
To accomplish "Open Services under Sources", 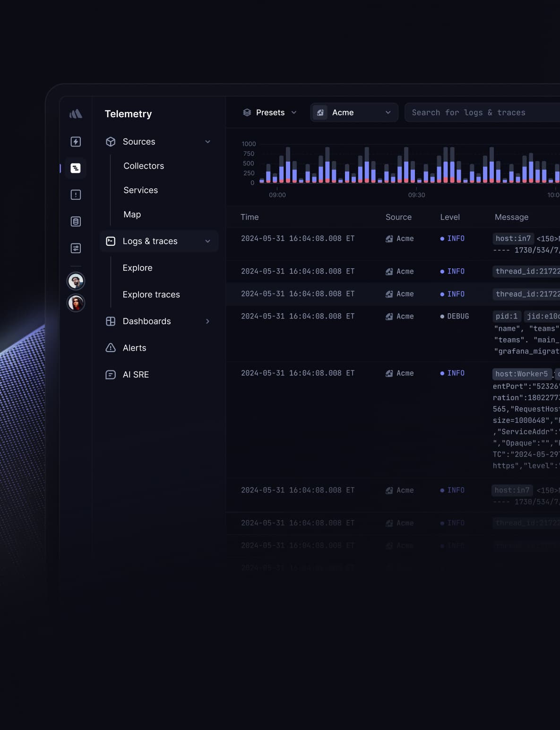I will 140,190.
